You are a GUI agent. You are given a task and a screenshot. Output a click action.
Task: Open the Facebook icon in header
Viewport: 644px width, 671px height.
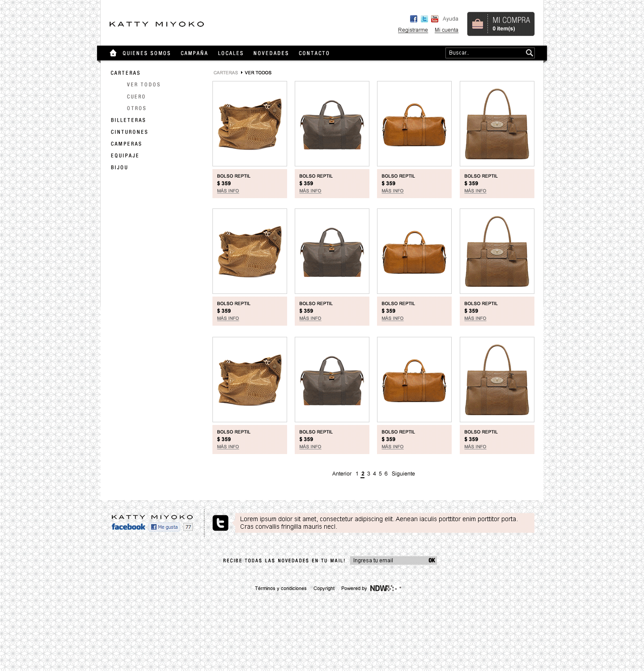click(x=413, y=19)
